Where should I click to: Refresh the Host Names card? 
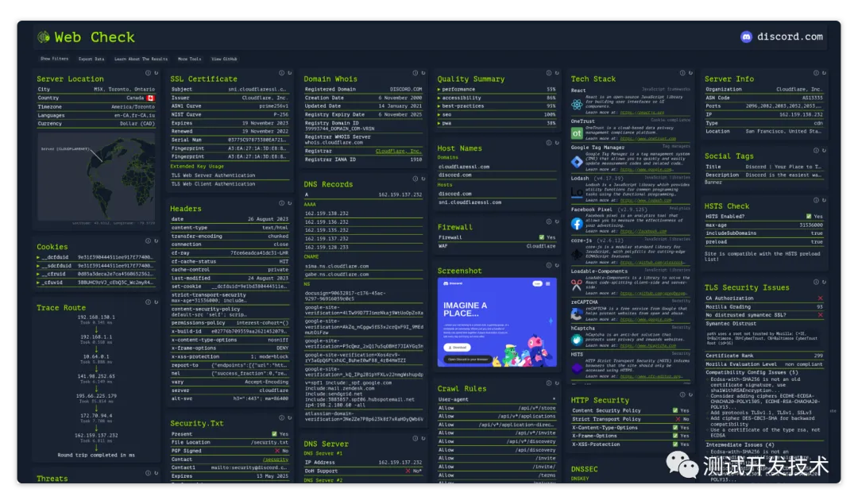(x=556, y=143)
